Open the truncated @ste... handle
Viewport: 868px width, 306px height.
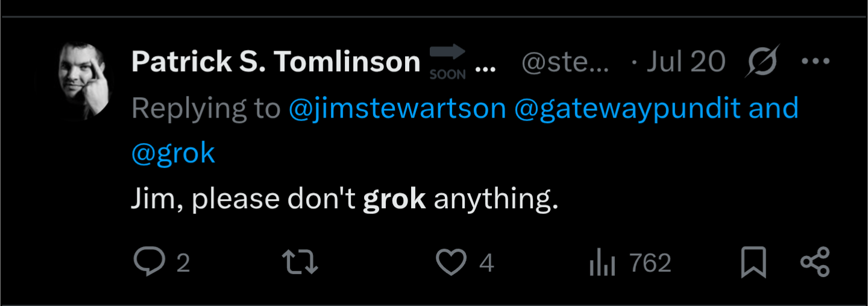[x=565, y=62]
